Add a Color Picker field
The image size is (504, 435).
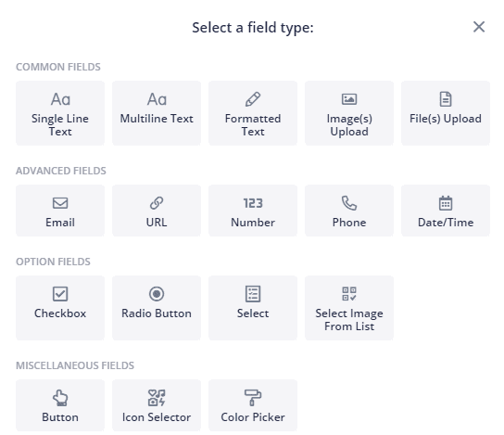[253, 405]
